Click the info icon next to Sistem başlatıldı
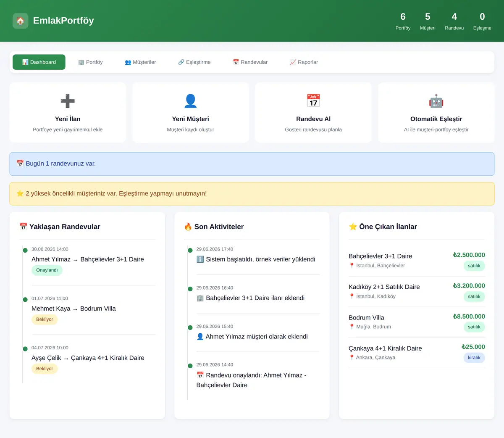Screen dimensions: 504x438 point(200,259)
